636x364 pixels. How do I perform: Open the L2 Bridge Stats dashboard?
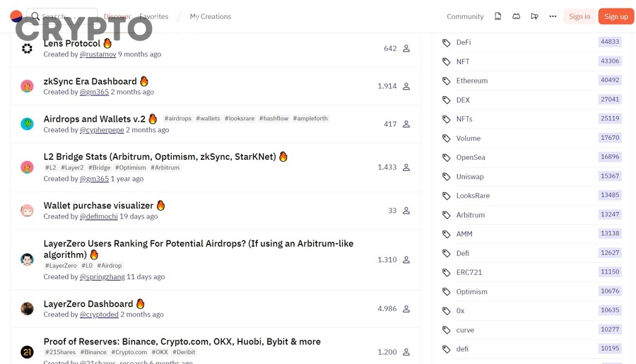click(160, 157)
